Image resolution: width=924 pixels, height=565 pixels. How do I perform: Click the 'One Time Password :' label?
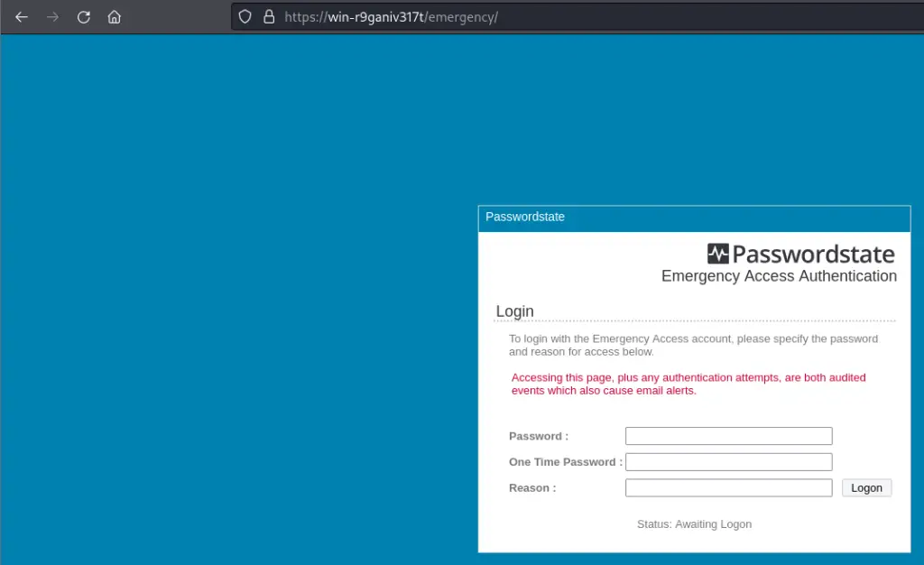coord(565,462)
